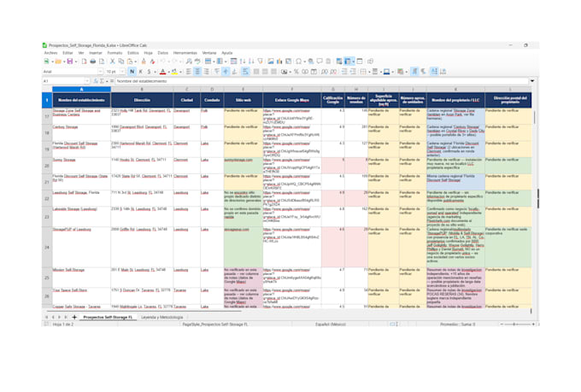Viewport: 581px width, 392px height.
Task: Click the AutoFilter funnel icon
Action: [x=260, y=61]
